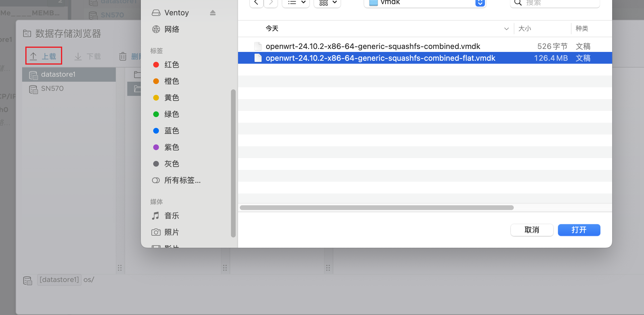Image resolution: width=644 pixels, height=315 pixels.
Task: Open the 音乐 music media library
Action: pos(166,216)
